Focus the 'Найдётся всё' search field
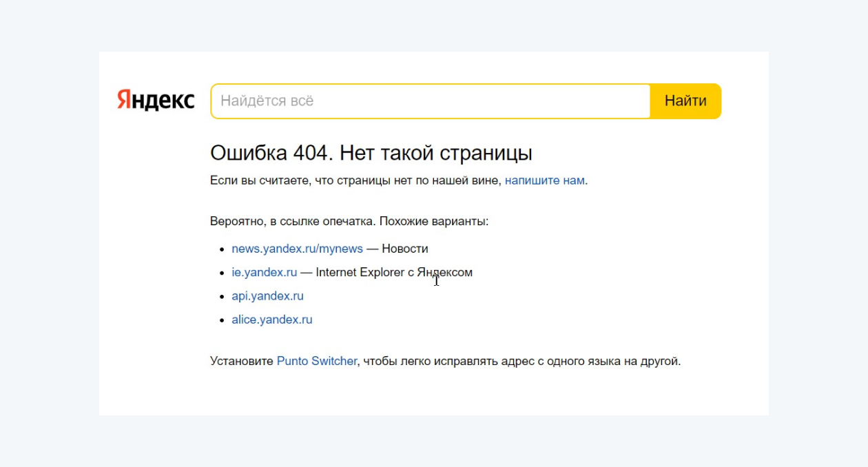This screenshot has height=467, width=868. [x=431, y=101]
